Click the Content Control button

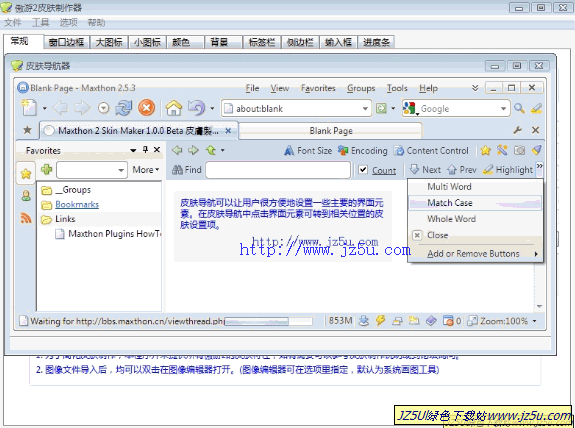pyautogui.click(x=431, y=150)
